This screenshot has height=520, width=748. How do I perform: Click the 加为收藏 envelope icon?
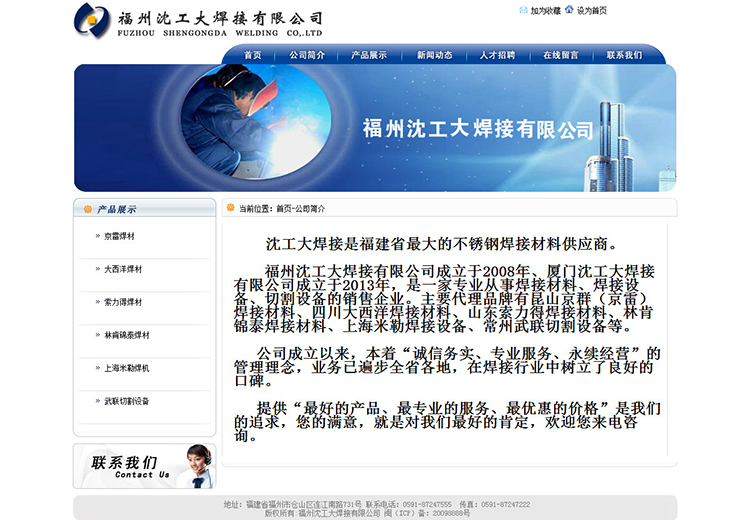coord(523,10)
